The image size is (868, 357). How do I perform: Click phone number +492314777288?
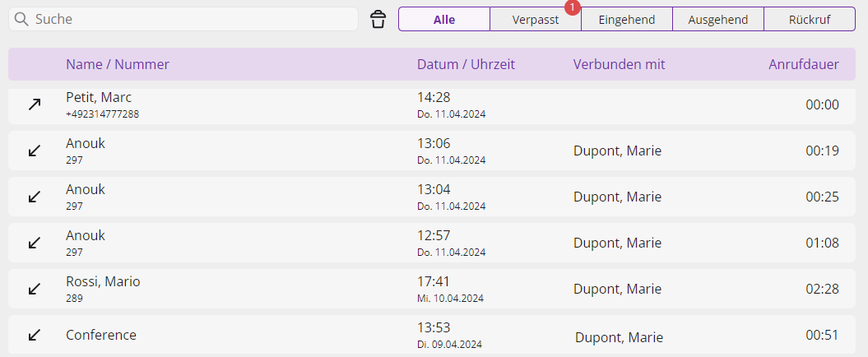102,114
